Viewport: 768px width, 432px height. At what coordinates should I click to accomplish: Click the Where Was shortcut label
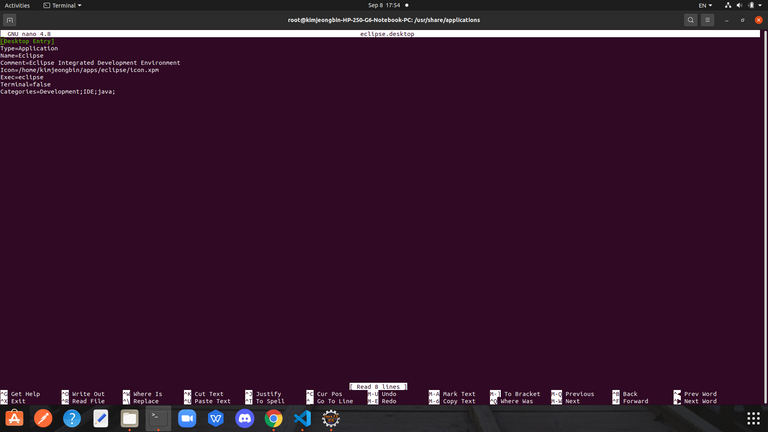click(517, 401)
